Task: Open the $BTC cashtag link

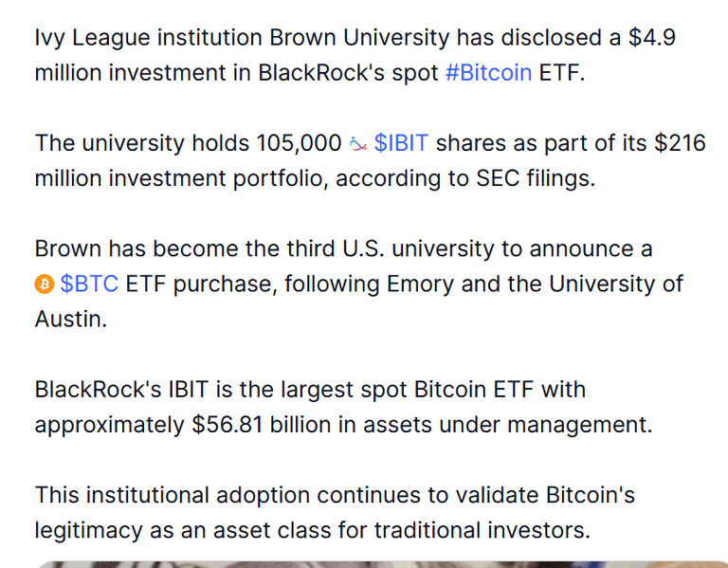Action: pos(89,284)
